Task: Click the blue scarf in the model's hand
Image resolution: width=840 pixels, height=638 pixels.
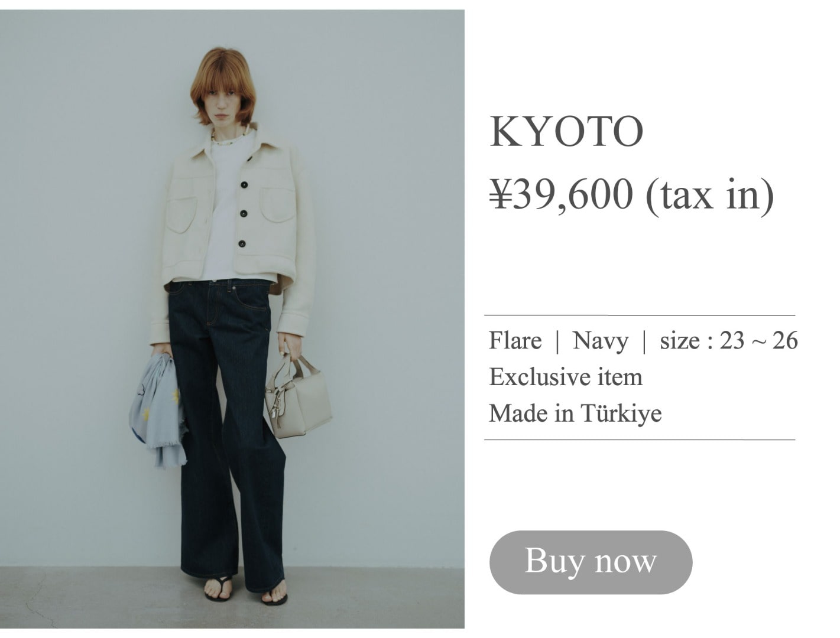Action: pyautogui.click(x=157, y=408)
